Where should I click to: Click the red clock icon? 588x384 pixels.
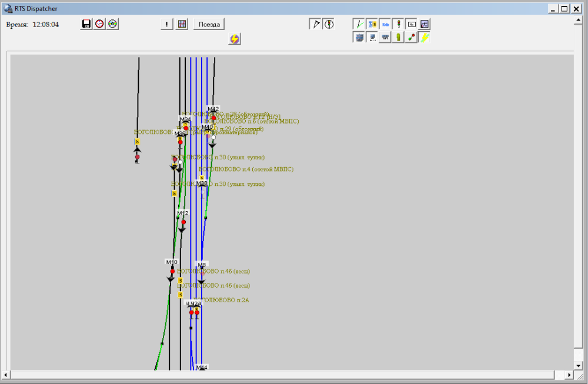click(x=99, y=24)
